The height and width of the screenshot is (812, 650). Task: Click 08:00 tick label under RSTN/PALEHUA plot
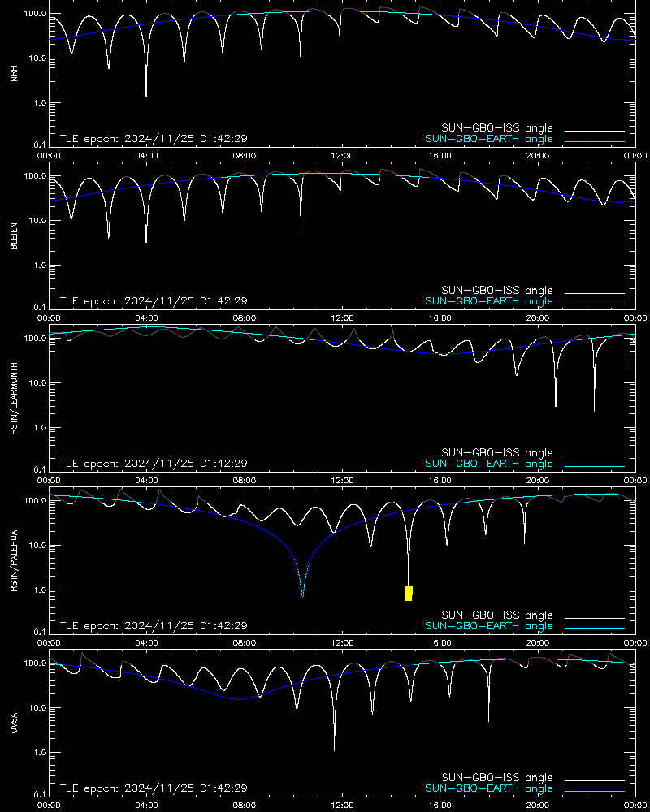(244, 642)
